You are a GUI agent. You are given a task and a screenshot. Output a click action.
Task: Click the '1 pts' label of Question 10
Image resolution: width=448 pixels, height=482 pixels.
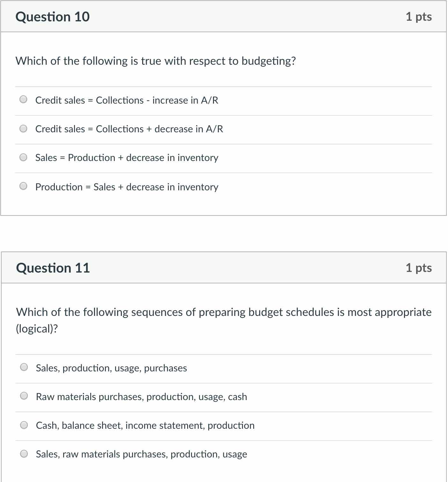coord(419,17)
